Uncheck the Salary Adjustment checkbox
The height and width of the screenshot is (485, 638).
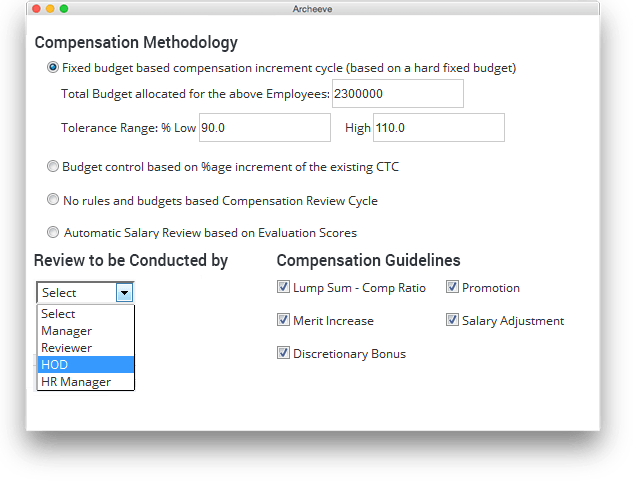coord(452,320)
